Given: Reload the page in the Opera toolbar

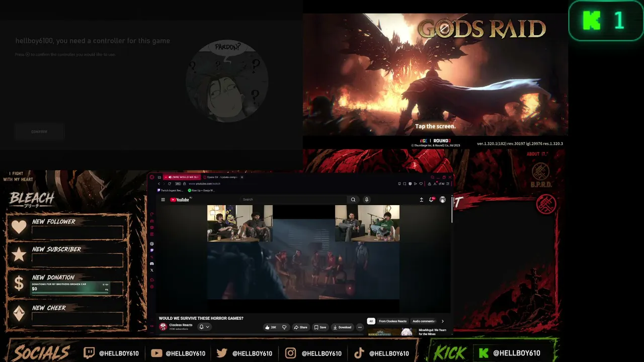Looking at the screenshot, I should pyautogui.click(x=169, y=184).
